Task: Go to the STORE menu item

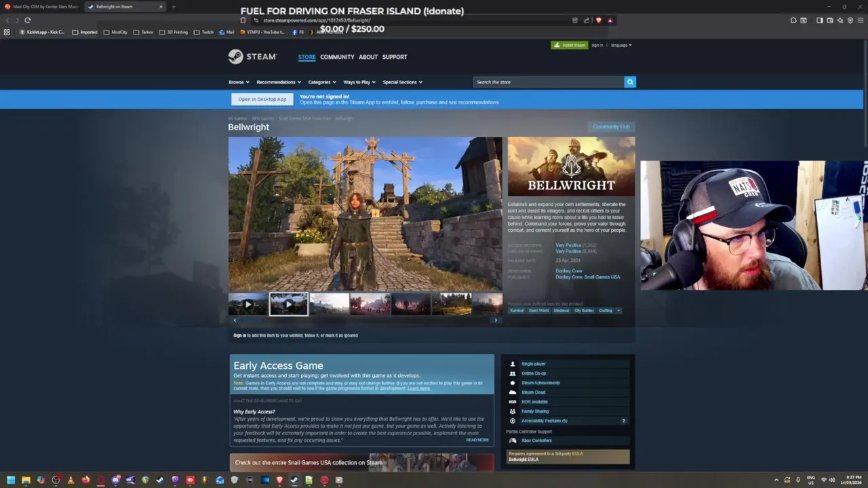Action: pyautogui.click(x=307, y=57)
